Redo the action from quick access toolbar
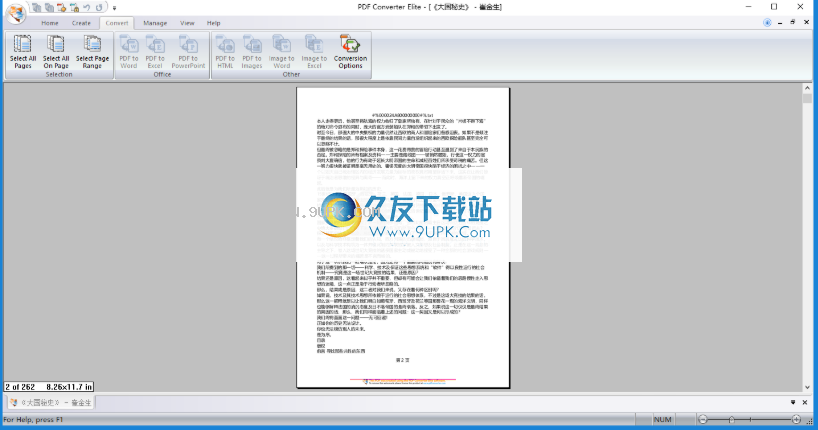 coord(99,7)
